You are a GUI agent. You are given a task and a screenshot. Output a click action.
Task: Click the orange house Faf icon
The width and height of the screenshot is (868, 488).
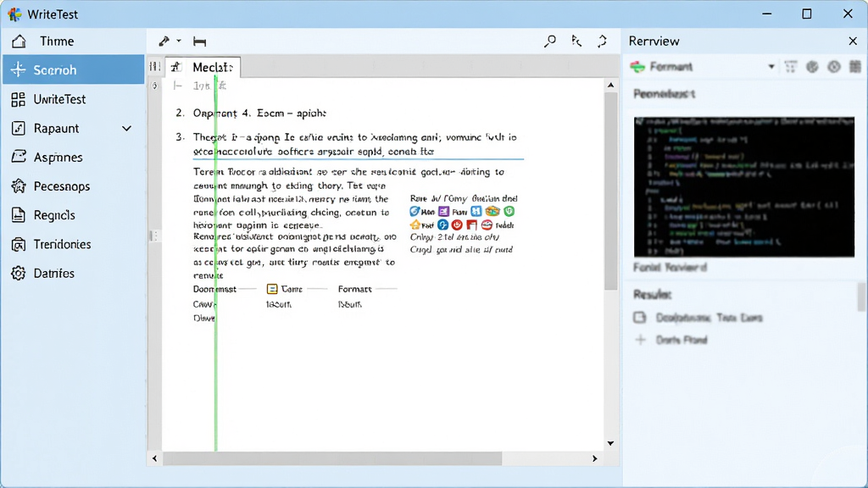(415, 225)
